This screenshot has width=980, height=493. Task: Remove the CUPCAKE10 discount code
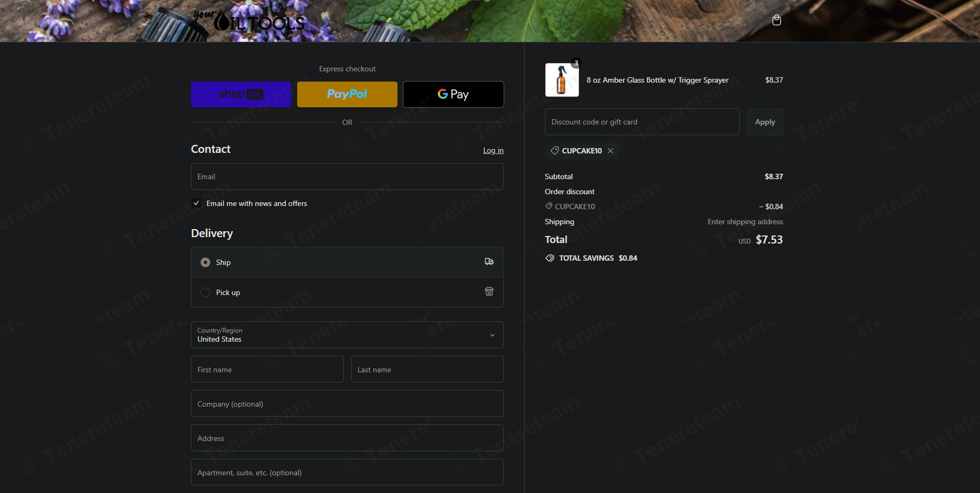click(610, 151)
